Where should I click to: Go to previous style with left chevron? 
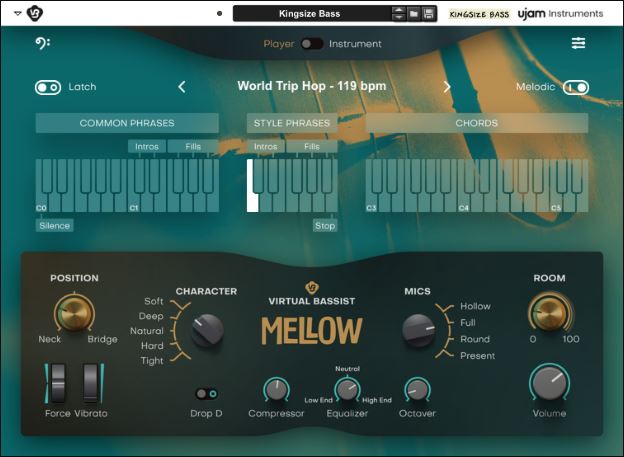tap(182, 86)
